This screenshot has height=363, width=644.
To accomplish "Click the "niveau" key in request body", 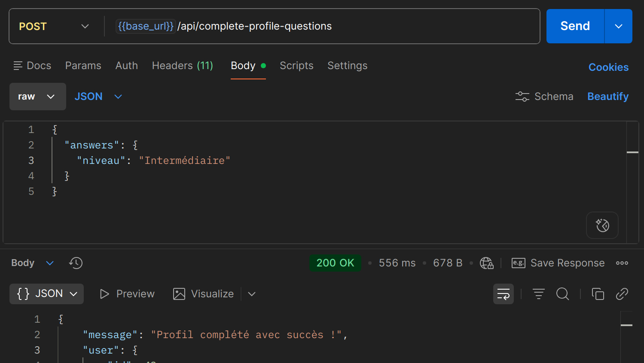I will pyautogui.click(x=101, y=160).
